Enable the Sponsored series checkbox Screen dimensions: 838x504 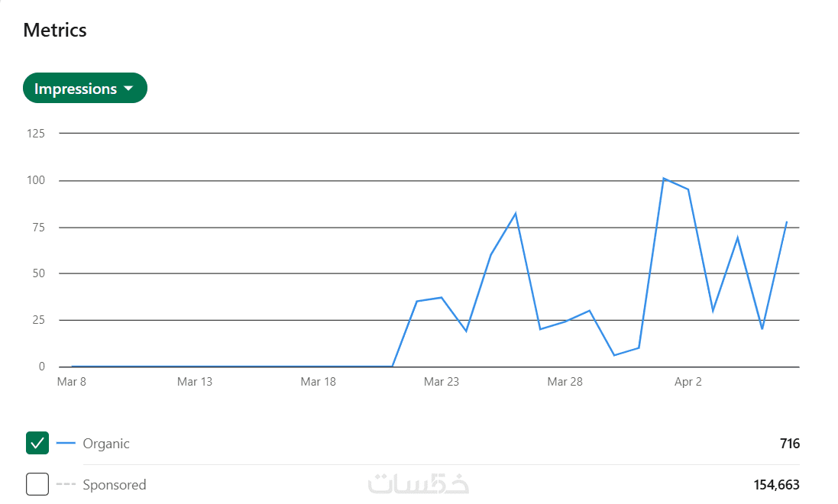37,484
